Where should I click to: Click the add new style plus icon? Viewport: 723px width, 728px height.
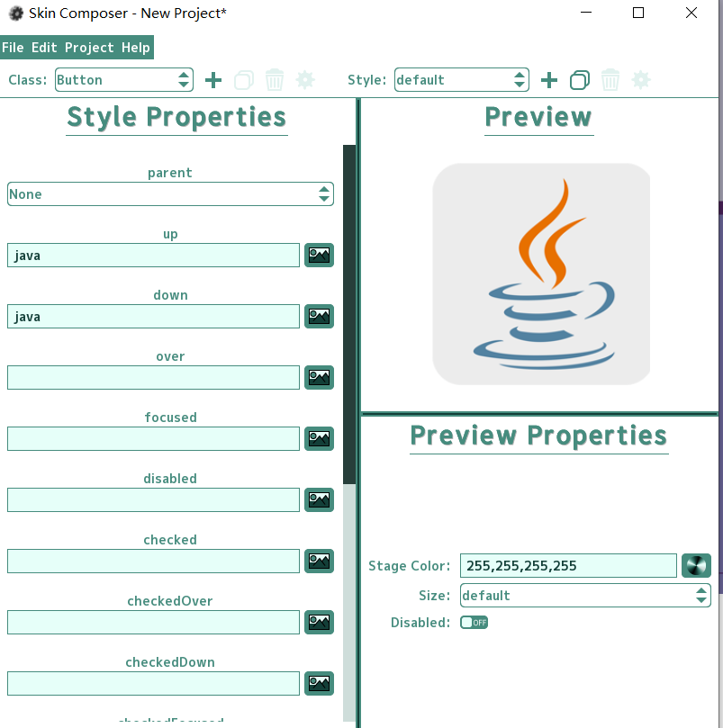point(549,80)
